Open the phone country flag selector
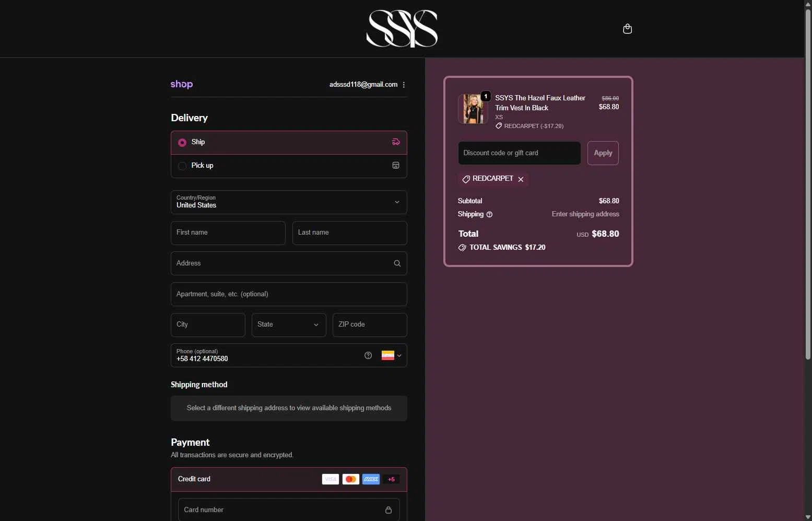This screenshot has height=521, width=812. [391, 355]
